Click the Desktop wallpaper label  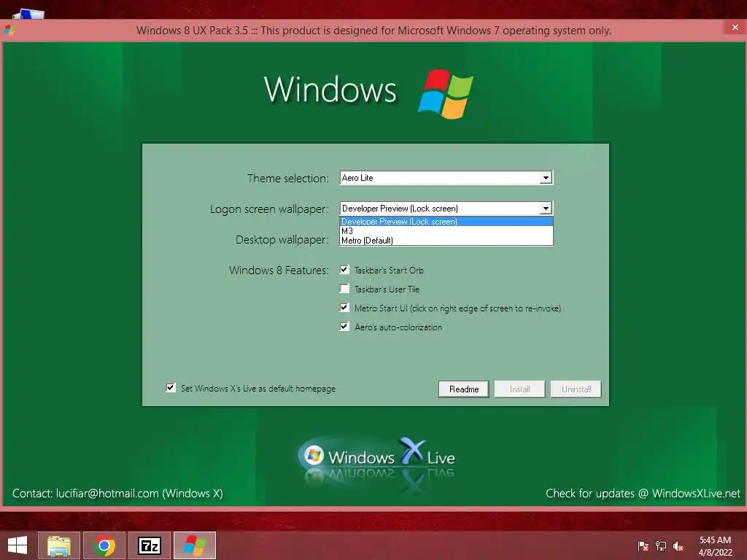click(282, 239)
